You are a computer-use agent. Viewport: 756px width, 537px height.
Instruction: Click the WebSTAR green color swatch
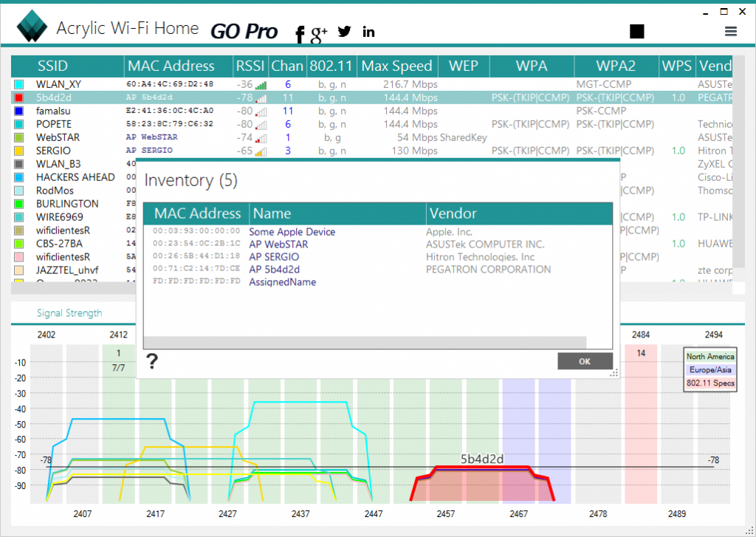click(x=18, y=137)
